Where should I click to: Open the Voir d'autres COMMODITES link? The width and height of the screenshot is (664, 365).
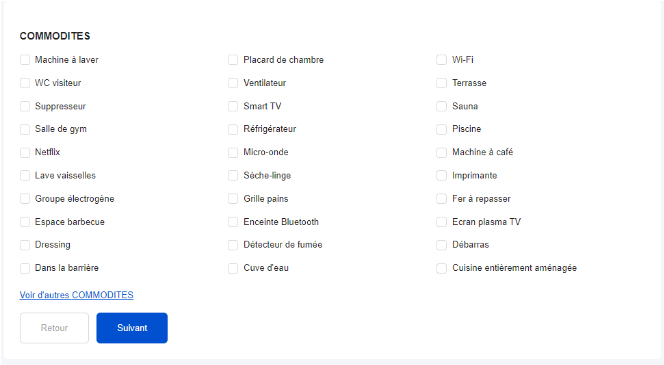click(x=76, y=295)
